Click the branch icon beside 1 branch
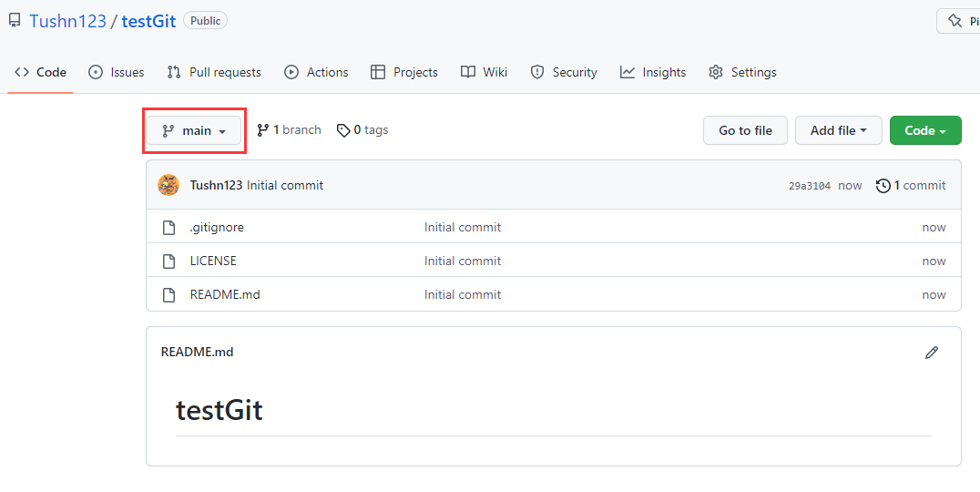 (262, 130)
